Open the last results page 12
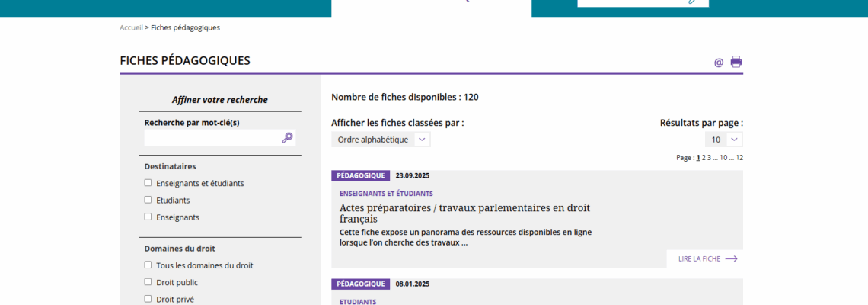The width and height of the screenshot is (868, 305). [739, 158]
